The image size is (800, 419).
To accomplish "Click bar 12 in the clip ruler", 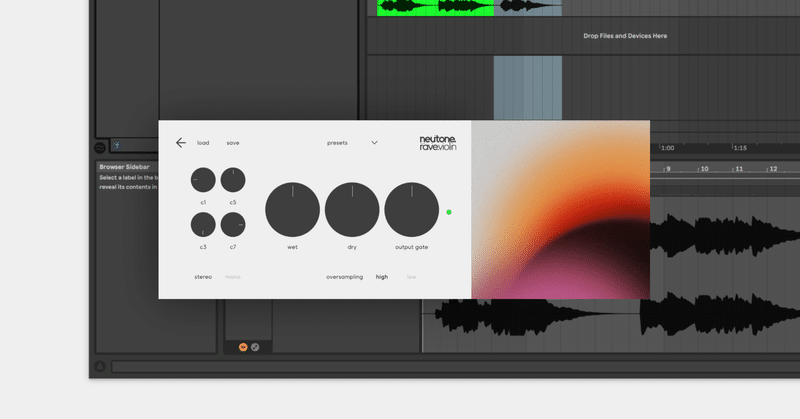I will pyautogui.click(x=773, y=168).
